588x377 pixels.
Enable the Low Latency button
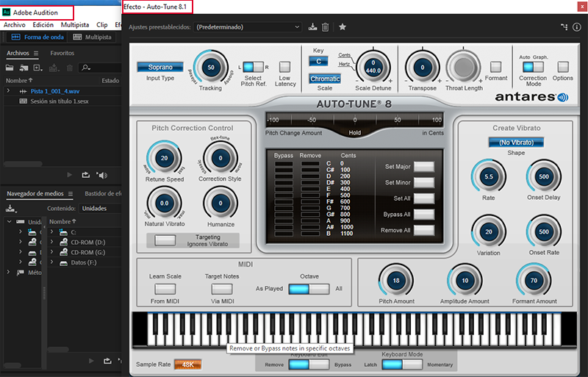285,67
